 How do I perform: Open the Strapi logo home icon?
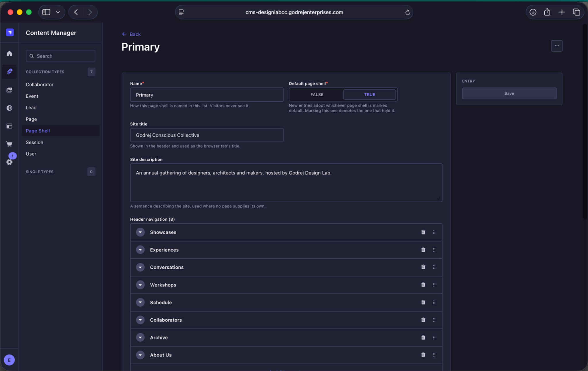pos(10,32)
